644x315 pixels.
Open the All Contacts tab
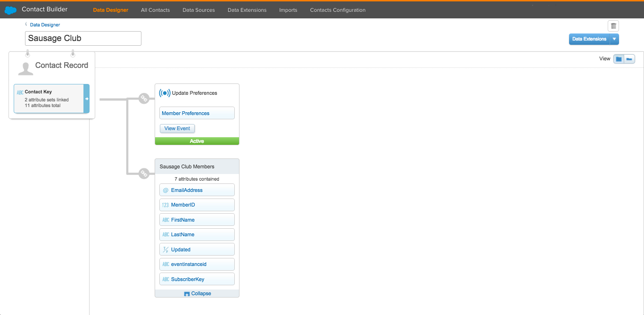tap(155, 10)
